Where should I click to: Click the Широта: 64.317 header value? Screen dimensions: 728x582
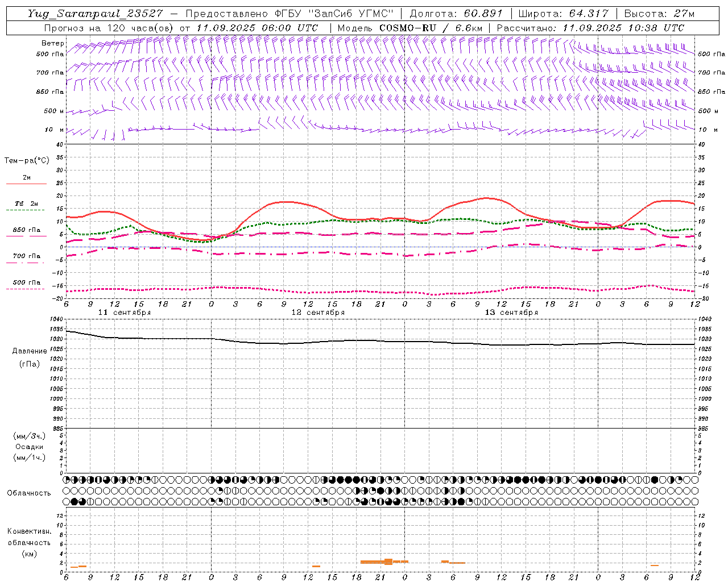pos(564,14)
